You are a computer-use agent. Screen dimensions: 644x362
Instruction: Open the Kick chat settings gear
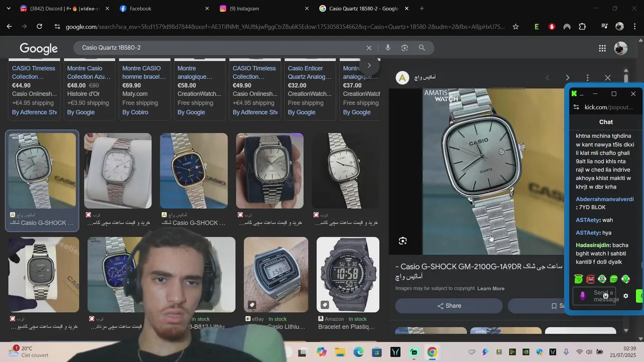pyautogui.click(x=626, y=296)
